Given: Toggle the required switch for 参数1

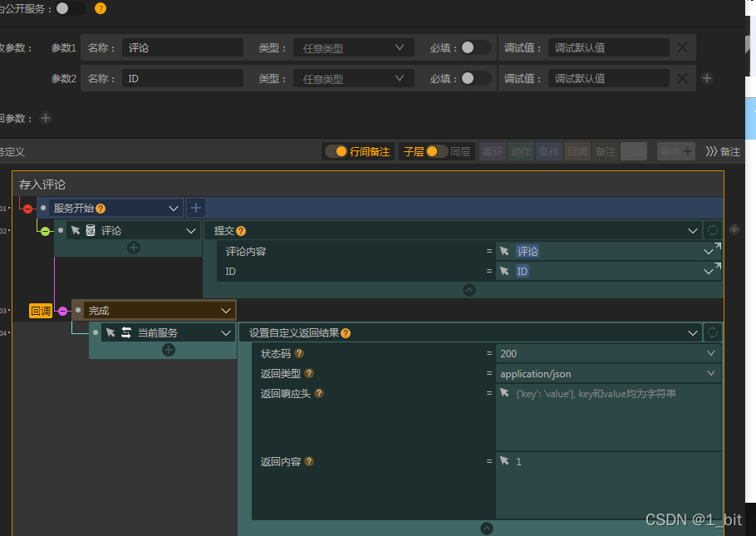Looking at the screenshot, I should pos(475,47).
